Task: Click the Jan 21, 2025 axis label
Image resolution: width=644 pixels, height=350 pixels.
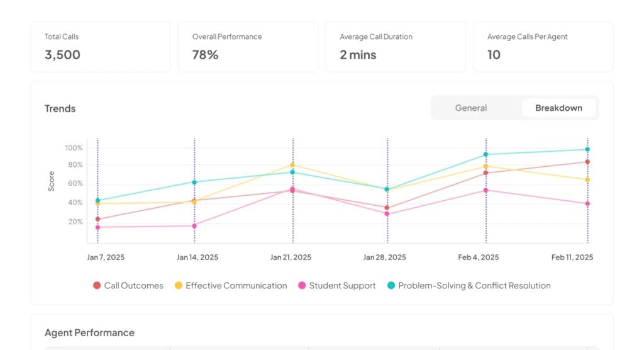Action: (x=291, y=257)
